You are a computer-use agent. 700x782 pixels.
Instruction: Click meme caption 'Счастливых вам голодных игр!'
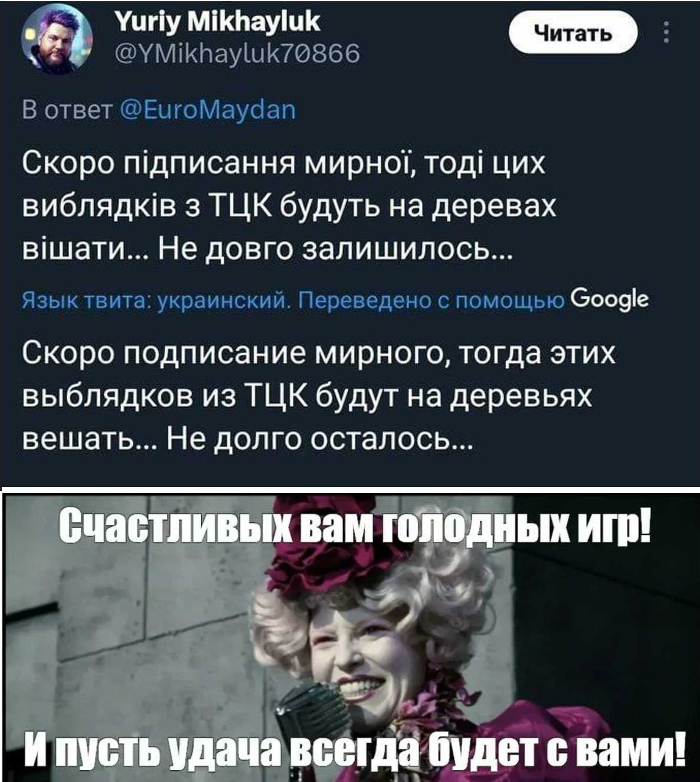click(x=355, y=526)
